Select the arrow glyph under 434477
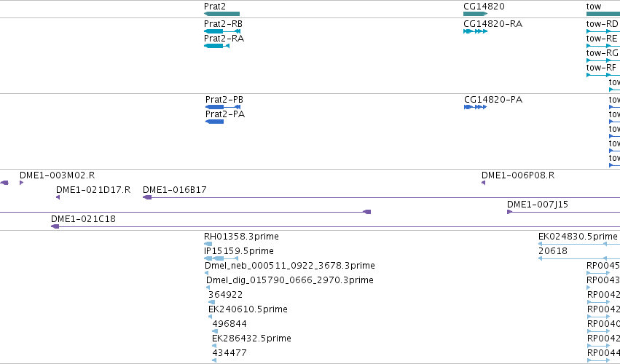This screenshot has height=364, width=620. [214, 360]
